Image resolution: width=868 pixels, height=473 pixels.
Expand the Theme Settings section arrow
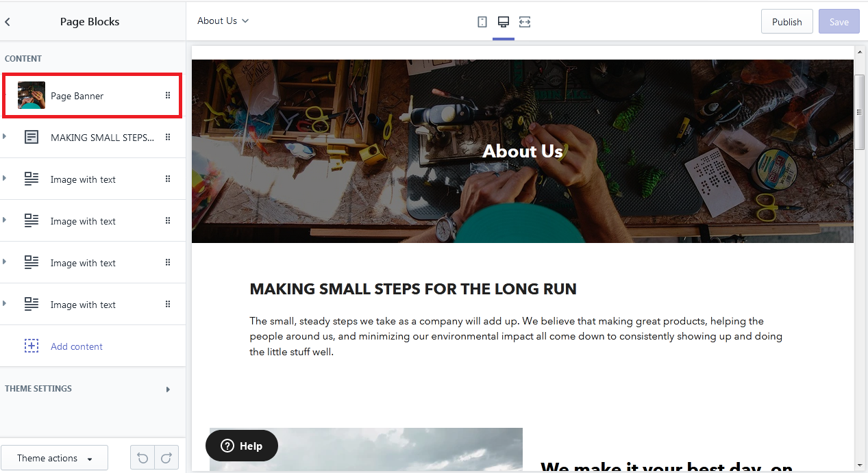point(168,389)
